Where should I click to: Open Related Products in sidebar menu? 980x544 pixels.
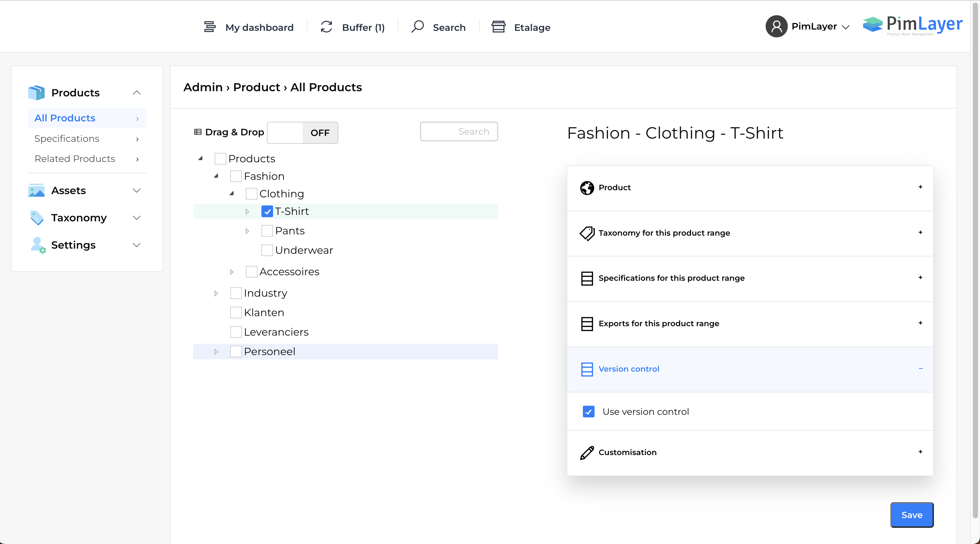tap(75, 159)
